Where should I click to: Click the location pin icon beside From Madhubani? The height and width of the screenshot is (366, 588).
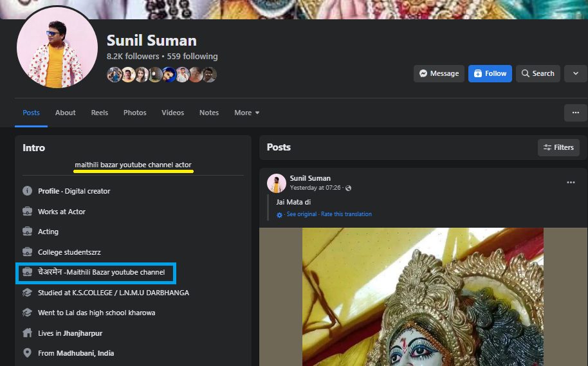click(28, 352)
